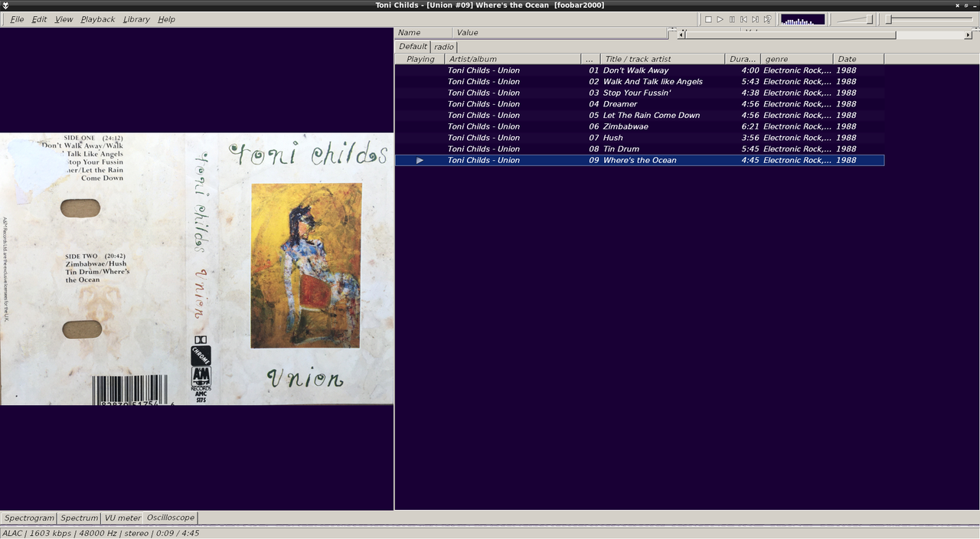Click the Stop playback button
Viewport: 980px width, 539px height.
coord(708,19)
